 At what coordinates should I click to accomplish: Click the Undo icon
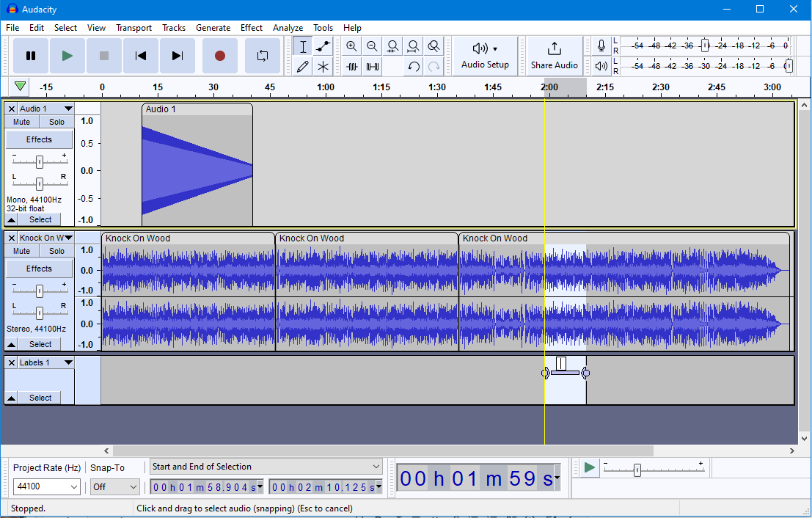(x=413, y=66)
